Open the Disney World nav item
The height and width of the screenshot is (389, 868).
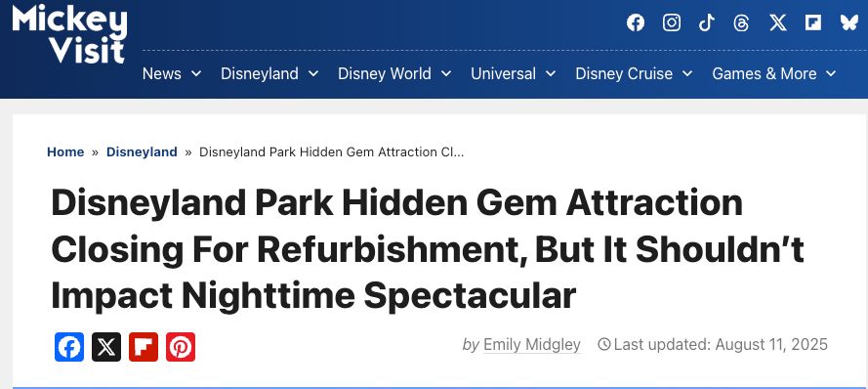click(385, 73)
